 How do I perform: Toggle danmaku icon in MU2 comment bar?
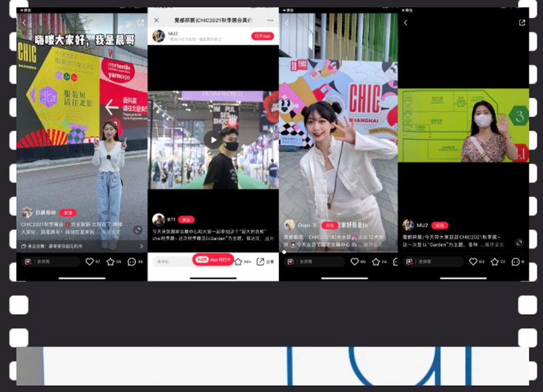pyautogui.click(x=410, y=262)
